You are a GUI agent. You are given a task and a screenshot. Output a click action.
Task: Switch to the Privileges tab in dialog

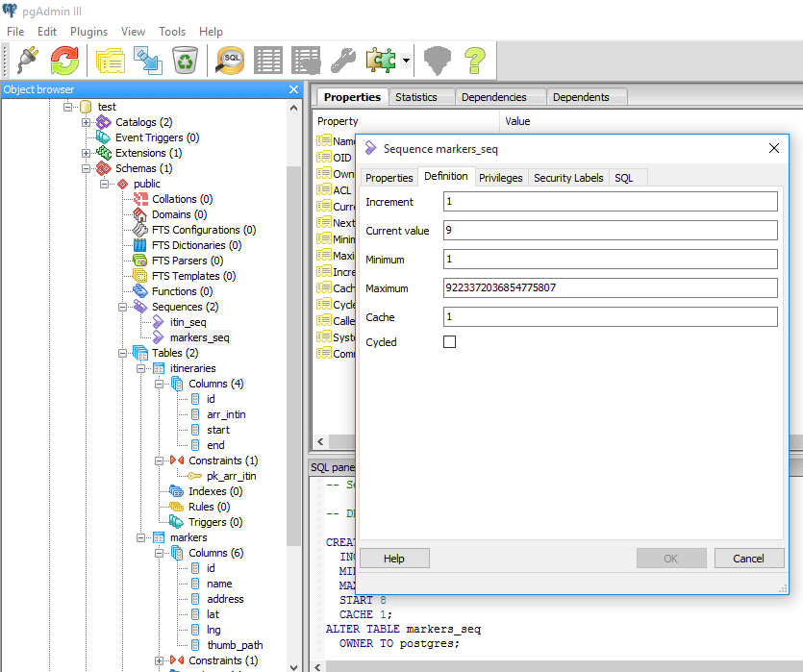point(501,178)
